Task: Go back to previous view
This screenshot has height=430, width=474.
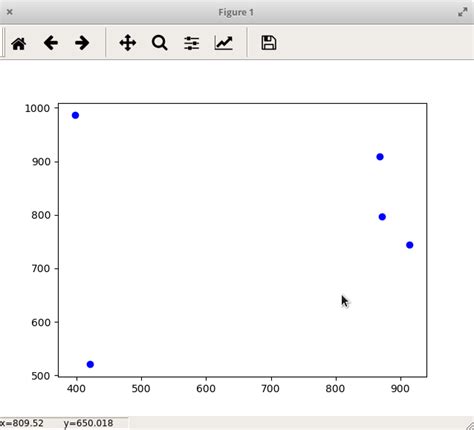Action: point(51,43)
